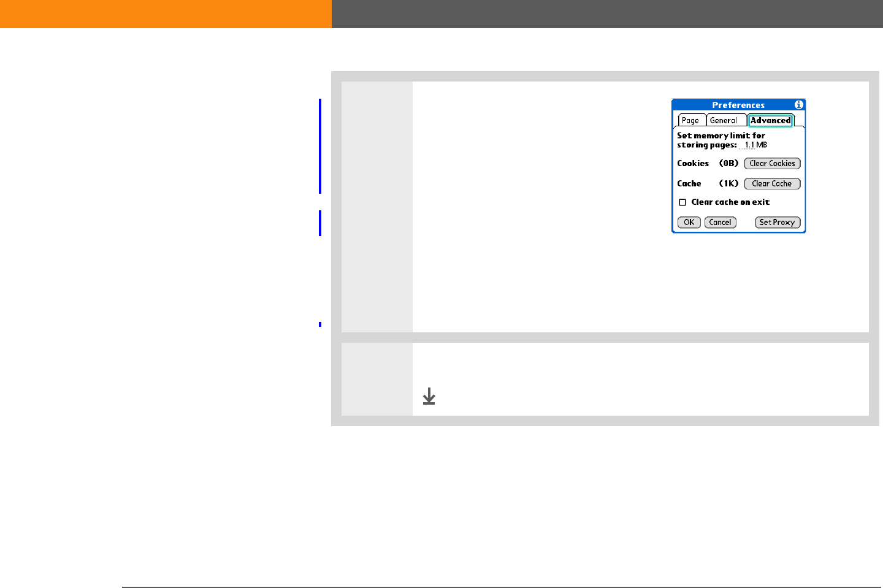
Task: Dismiss preferences with Cancel button
Action: tap(721, 223)
